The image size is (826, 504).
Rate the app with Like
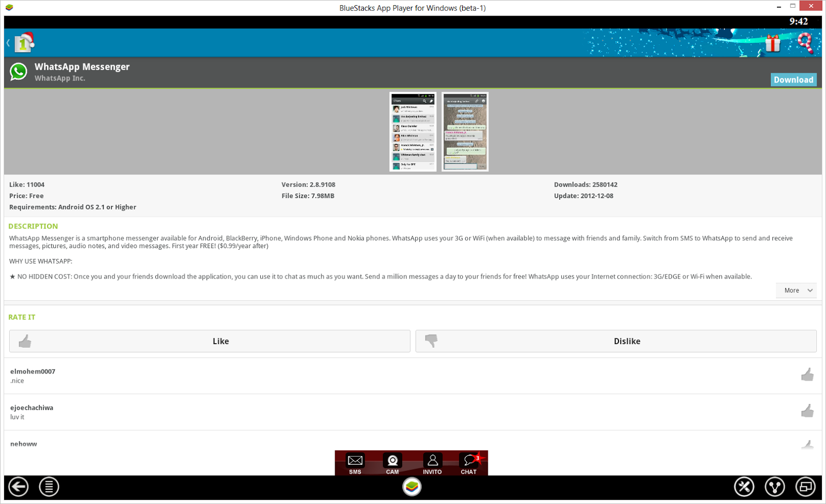(210, 341)
